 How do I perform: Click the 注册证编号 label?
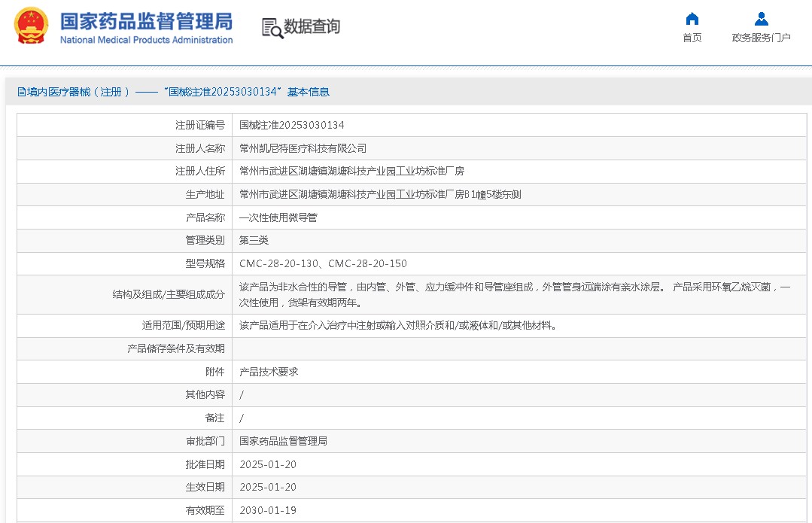pyautogui.click(x=200, y=126)
